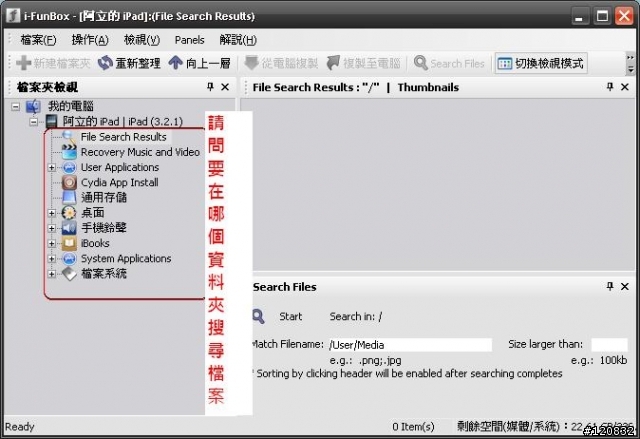Open the toolbar overflow chevron
The width and height of the screenshot is (640, 439).
coord(631,58)
